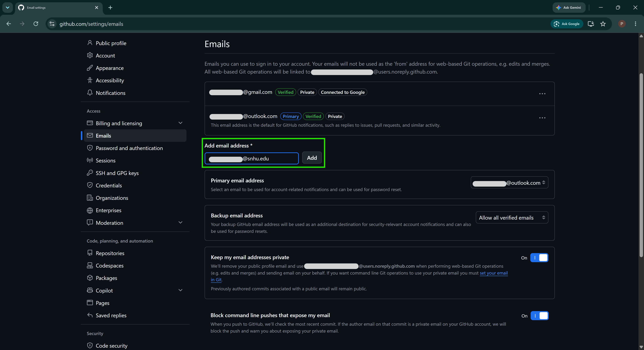Expand the Copilot section

click(180, 290)
